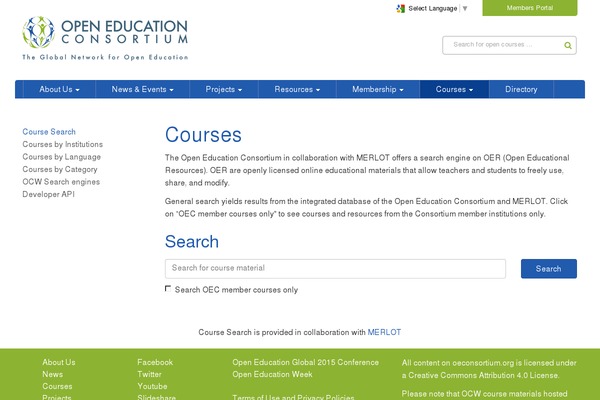Open Developer API link
Image resolution: width=600 pixels, height=400 pixels.
tap(48, 194)
